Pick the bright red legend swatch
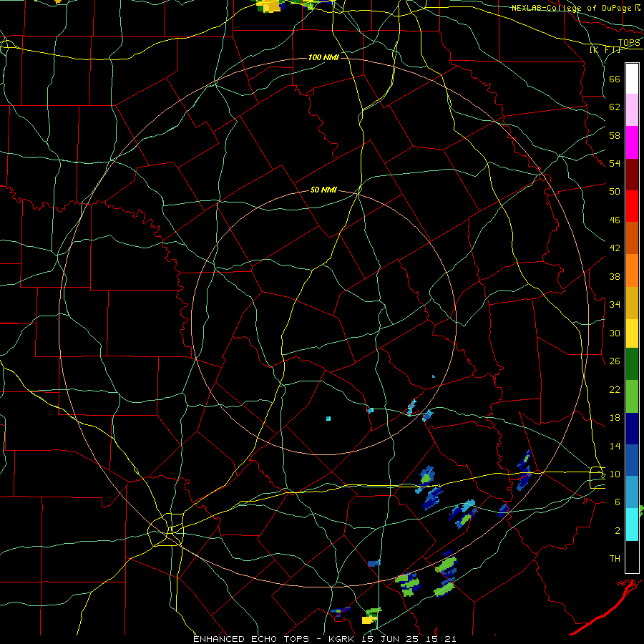 (632, 206)
